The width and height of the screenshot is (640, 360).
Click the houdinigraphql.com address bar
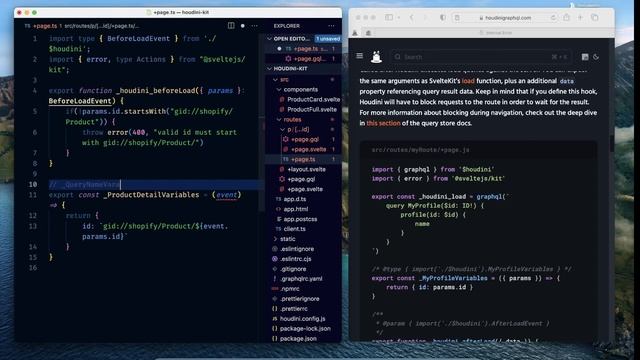[x=505, y=18]
